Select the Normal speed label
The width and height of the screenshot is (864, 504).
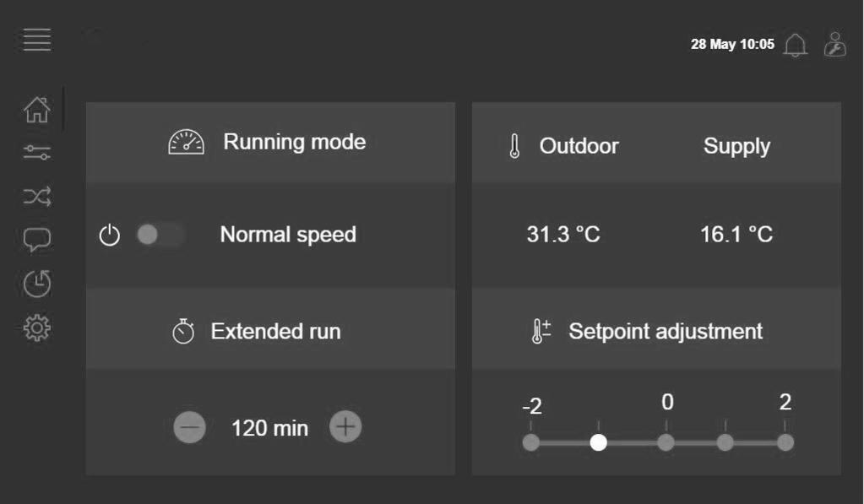[288, 235]
